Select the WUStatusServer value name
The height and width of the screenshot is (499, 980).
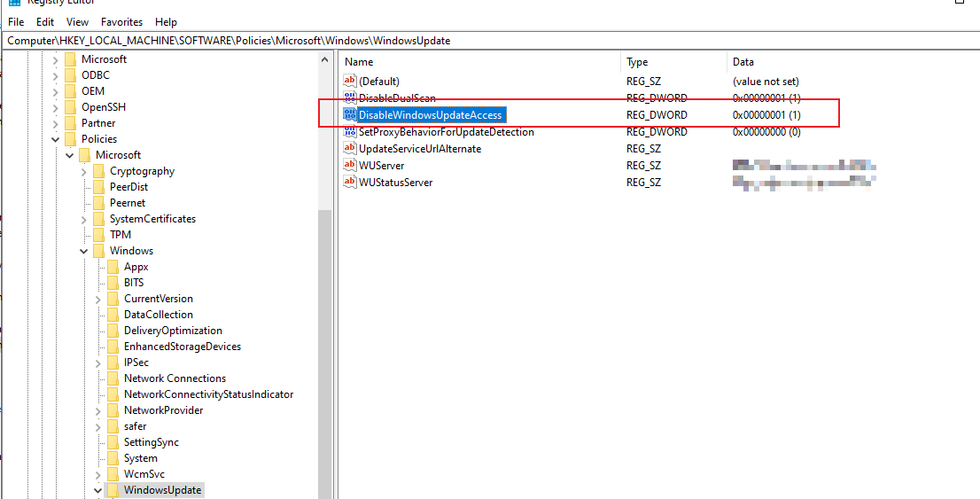point(395,183)
